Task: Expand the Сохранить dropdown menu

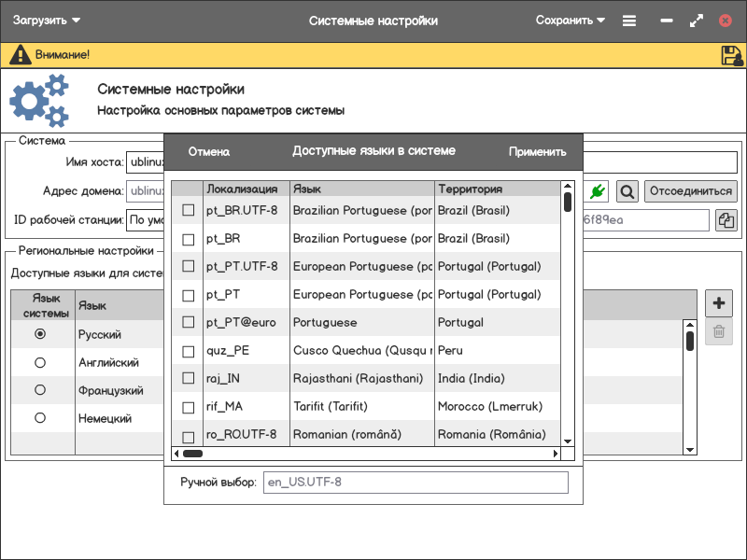Action: click(570, 21)
